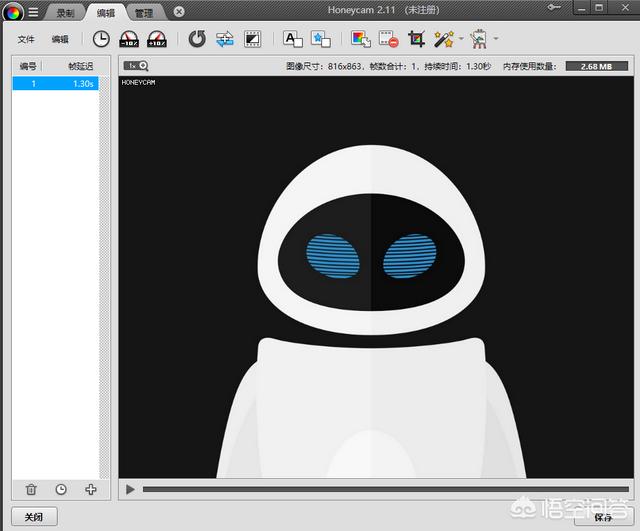The image size is (640, 531).
Task: Click the 关闭 button
Action: point(34,517)
